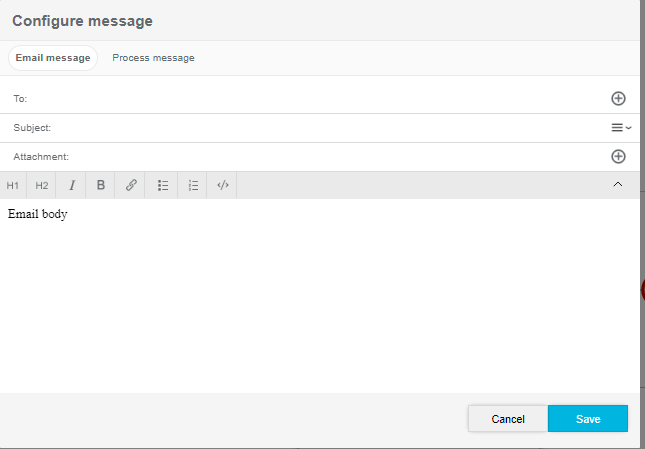Cancel the message configuration
This screenshot has width=645, height=449.
[x=508, y=419]
